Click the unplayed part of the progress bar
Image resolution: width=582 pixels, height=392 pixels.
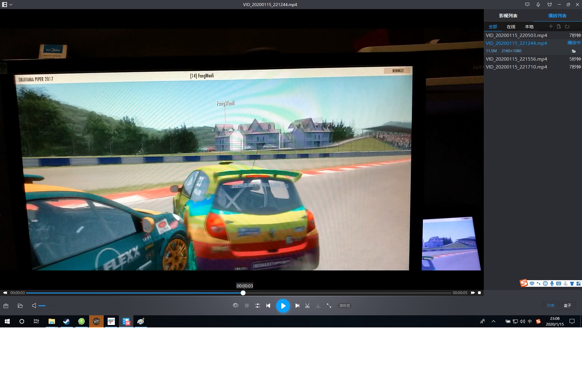pyautogui.click(x=348, y=293)
